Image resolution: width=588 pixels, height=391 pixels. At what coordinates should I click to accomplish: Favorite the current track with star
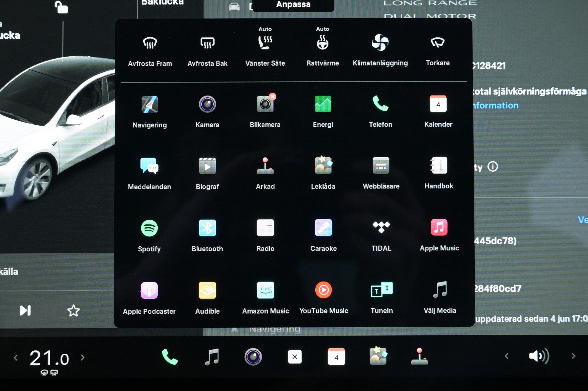[x=74, y=311]
